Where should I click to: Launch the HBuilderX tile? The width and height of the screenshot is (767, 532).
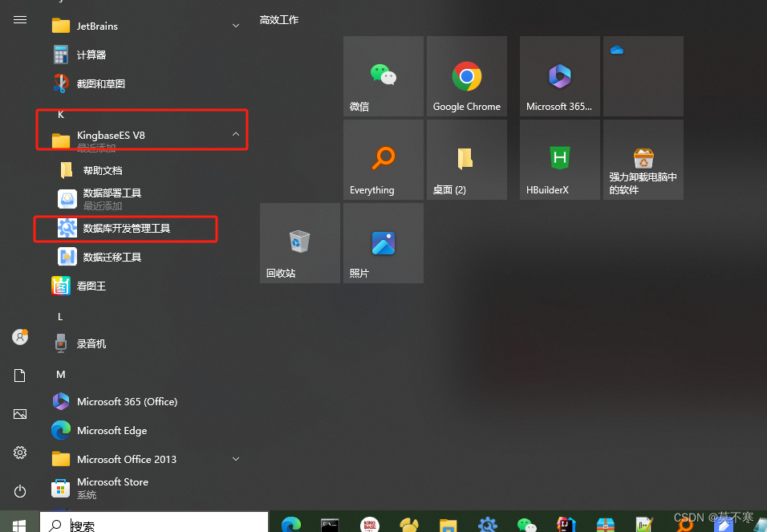pyautogui.click(x=559, y=160)
